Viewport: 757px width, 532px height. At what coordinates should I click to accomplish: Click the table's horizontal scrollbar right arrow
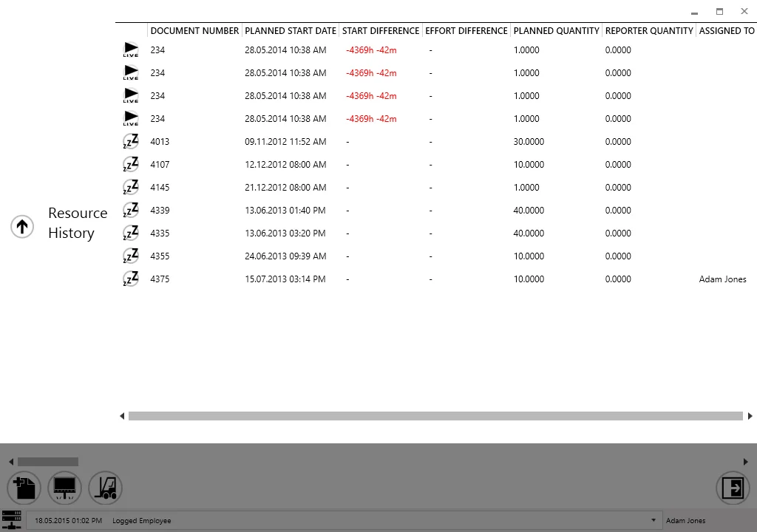(750, 416)
